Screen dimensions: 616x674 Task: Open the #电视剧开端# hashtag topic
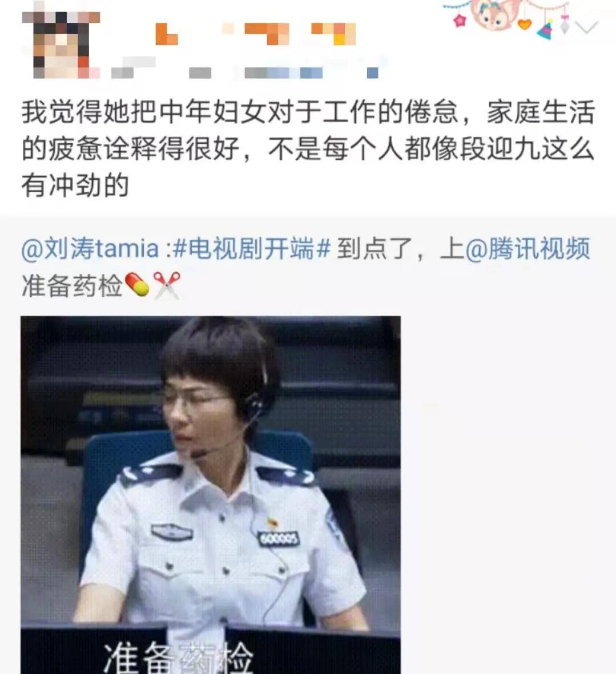[253, 248]
